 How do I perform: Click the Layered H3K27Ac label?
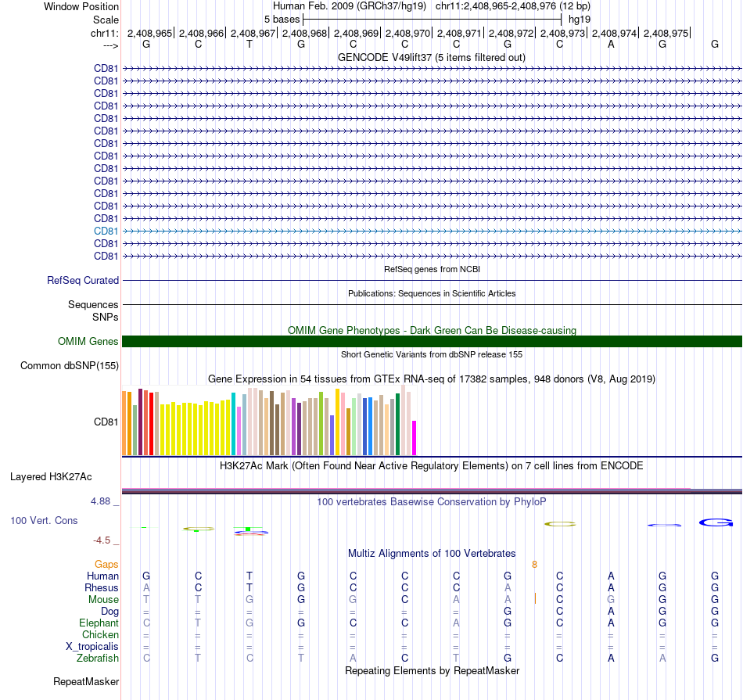pos(51,477)
